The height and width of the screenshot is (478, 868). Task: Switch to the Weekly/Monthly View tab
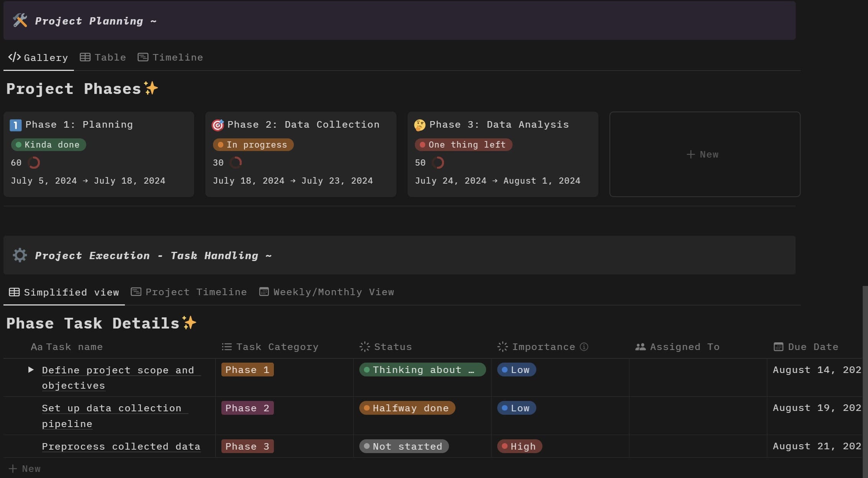(x=333, y=291)
